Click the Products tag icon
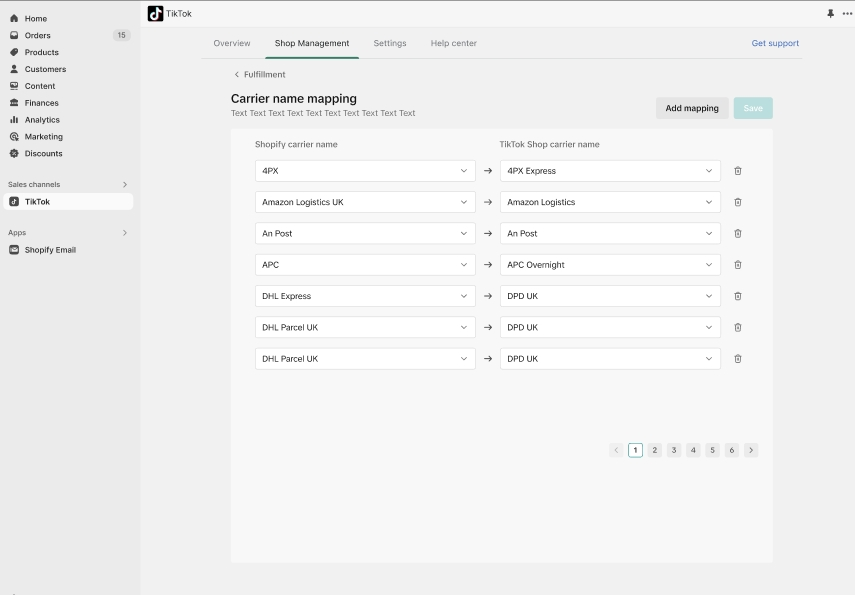The width and height of the screenshot is (855, 595). click(14, 52)
